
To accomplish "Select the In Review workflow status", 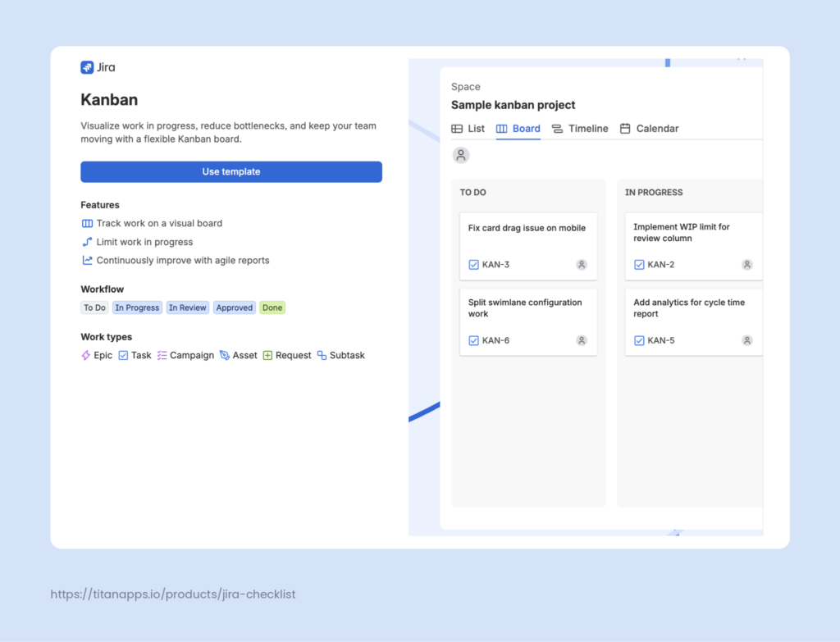I will pos(188,308).
